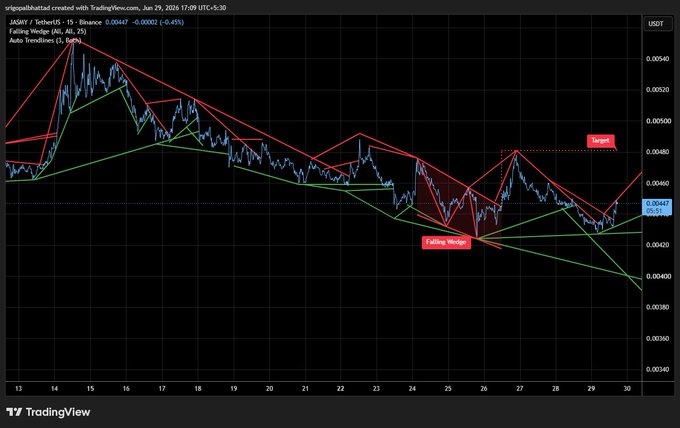The height and width of the screenshot is (428, 680).
Task: Click the 0.00460 price axis label
Action: (657, 183)
